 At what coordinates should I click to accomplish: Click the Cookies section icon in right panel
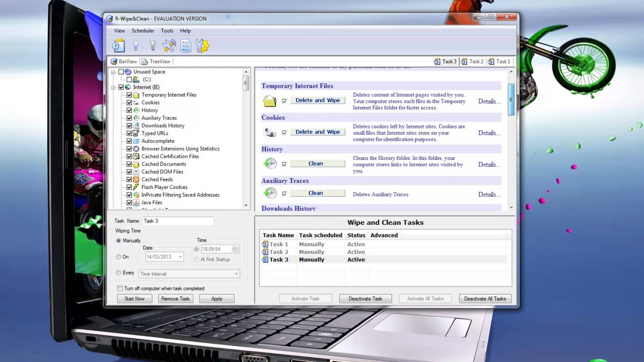270,133
